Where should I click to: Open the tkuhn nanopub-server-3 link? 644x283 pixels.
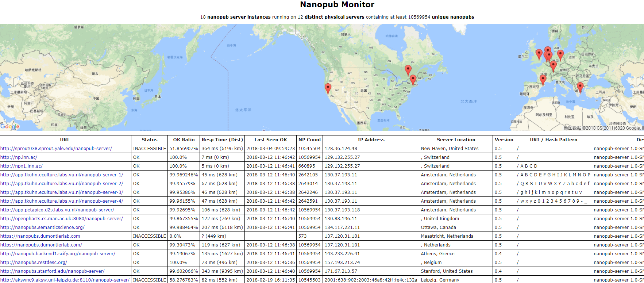click(62, 192)
